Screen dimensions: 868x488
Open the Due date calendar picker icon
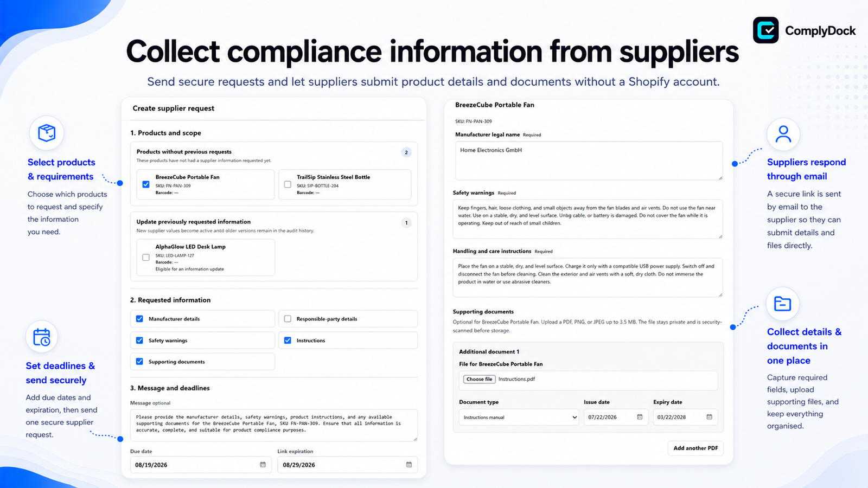(263, 465)
